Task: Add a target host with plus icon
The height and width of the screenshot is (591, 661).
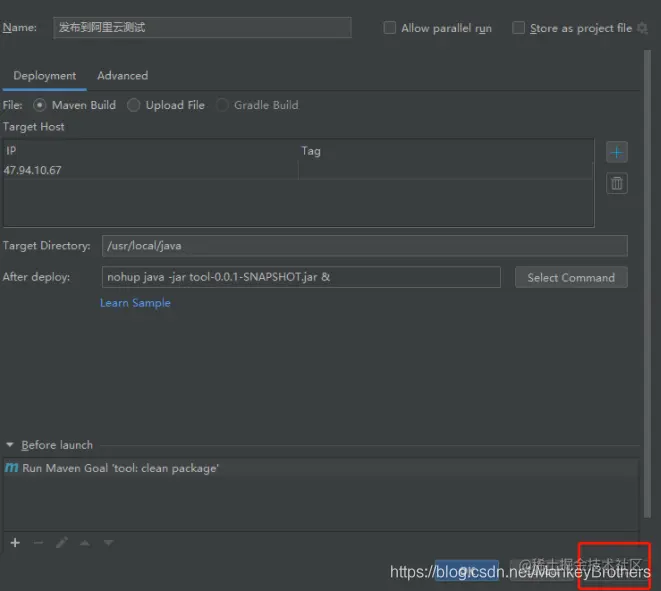Action: tap(616, 152)
